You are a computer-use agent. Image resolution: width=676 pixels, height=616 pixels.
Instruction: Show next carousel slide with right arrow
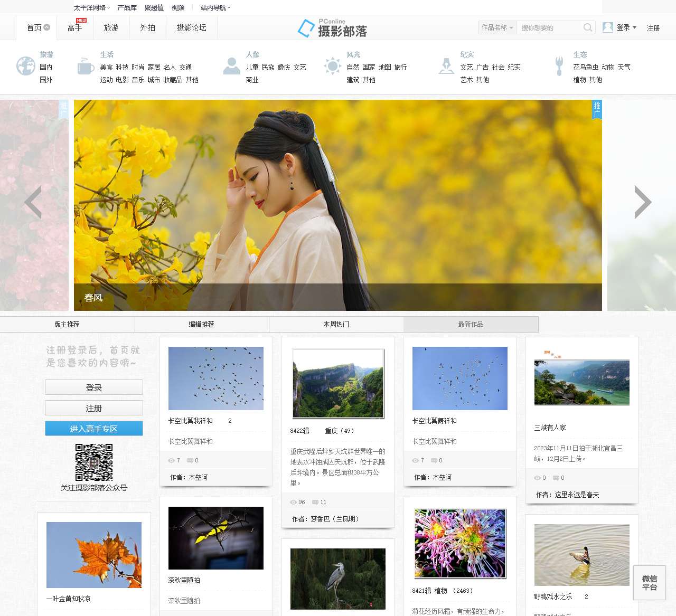coord(643,202)
